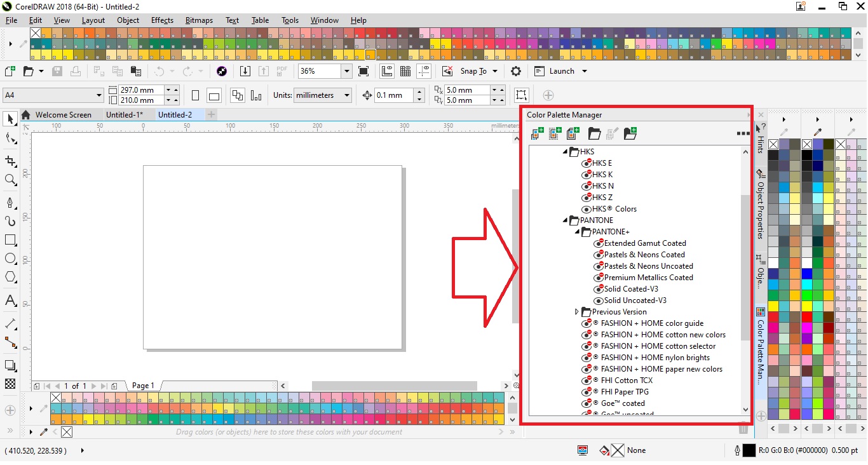This screenshot has height=465, width=868.
Task: Open the Bitmaps menu
Action: pos(199,20)
